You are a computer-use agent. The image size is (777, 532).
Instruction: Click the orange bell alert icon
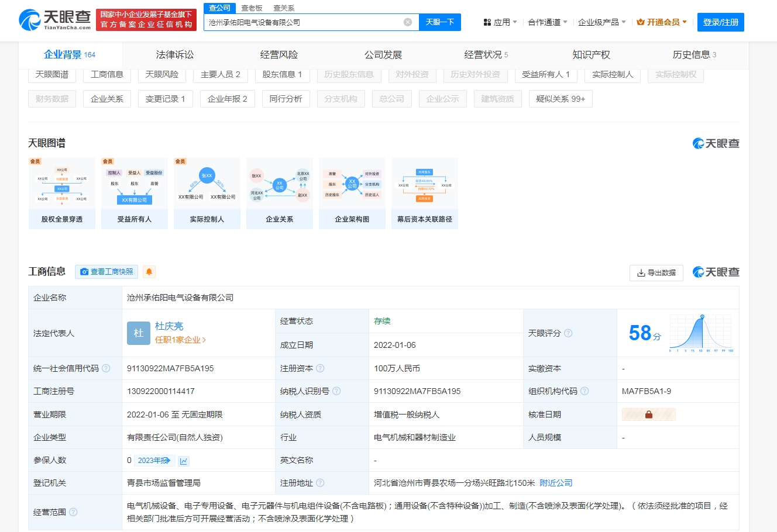pyautogui.click(x=149, y=272)
